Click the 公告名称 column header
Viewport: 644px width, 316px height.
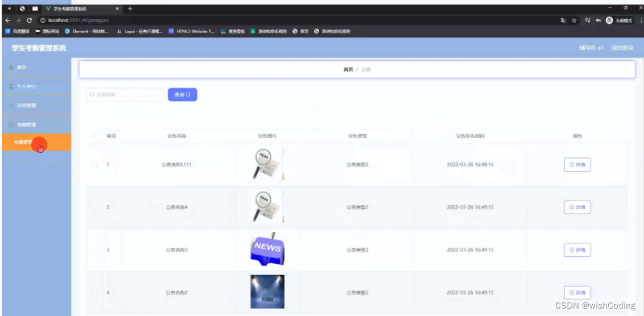pyautogui.click(x=176, y=136)
